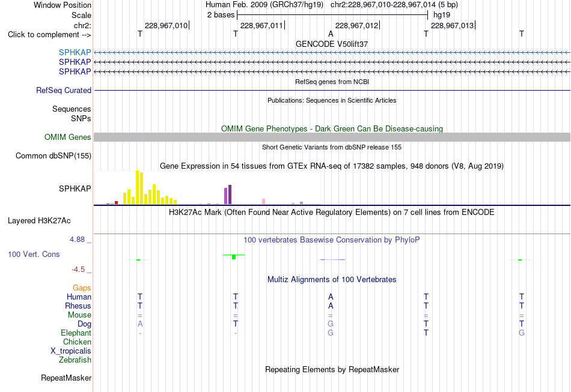Select the Rhesus alignment row label
This screenshot has width=571, height=392.
tap(78, 306)
